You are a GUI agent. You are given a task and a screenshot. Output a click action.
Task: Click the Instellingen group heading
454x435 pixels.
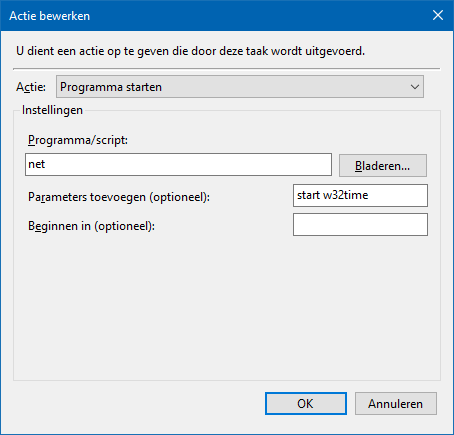tap(52, 110)
